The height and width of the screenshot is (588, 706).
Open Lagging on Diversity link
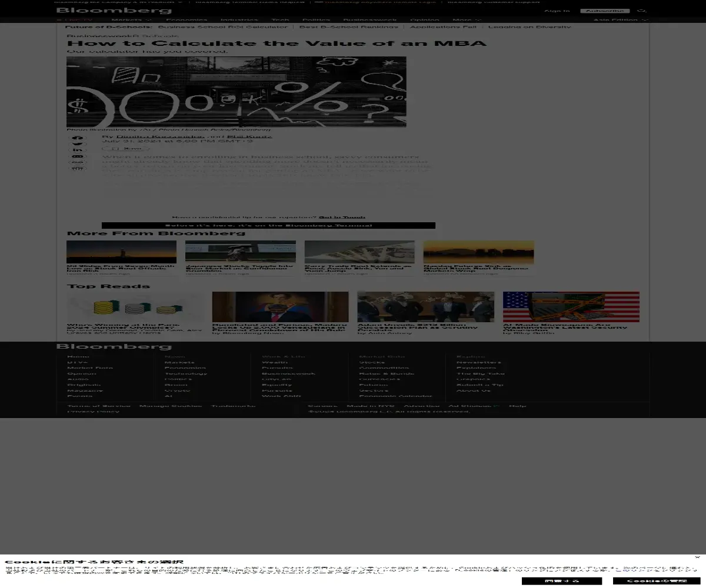point(529,27)
